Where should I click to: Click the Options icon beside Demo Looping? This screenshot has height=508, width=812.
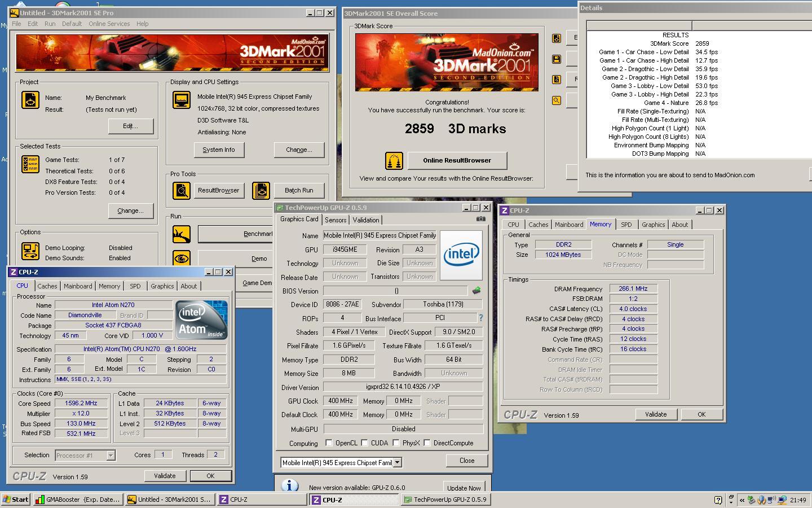(30, 252)
